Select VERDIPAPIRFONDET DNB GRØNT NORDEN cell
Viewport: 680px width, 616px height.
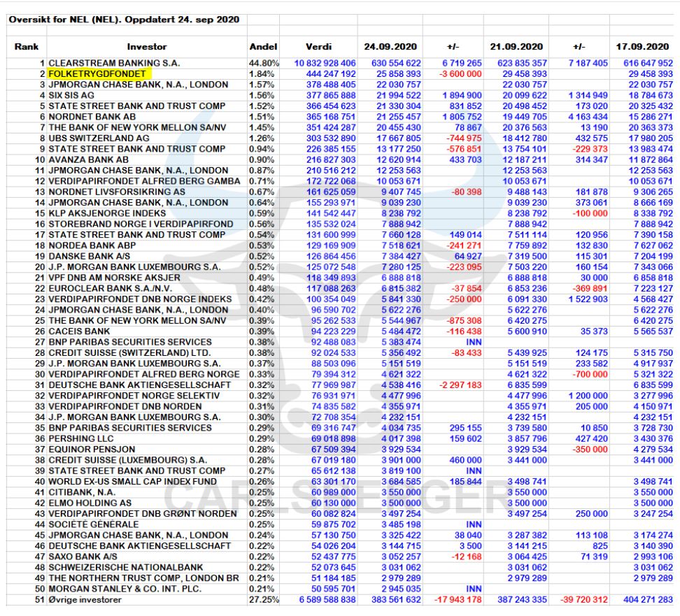click(x=143, y=514)
